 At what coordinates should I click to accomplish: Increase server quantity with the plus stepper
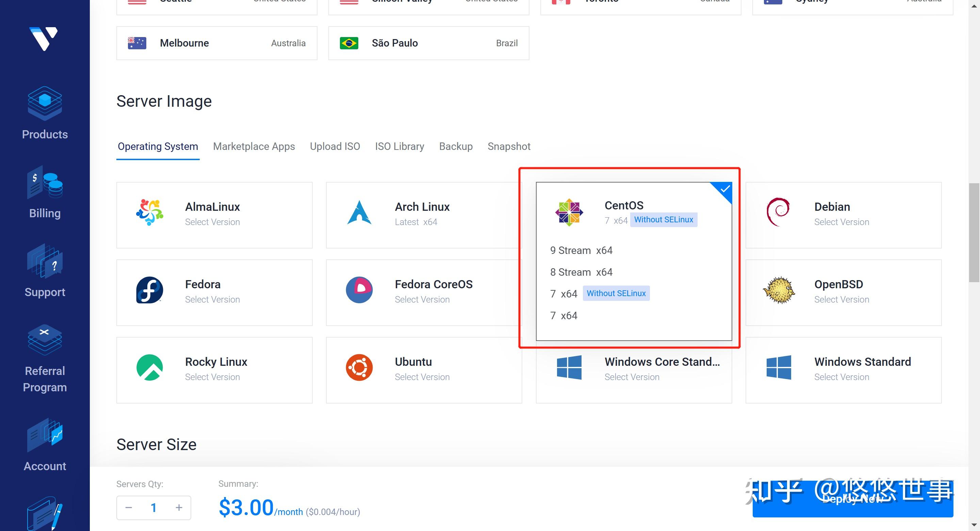tap(179, 508)
